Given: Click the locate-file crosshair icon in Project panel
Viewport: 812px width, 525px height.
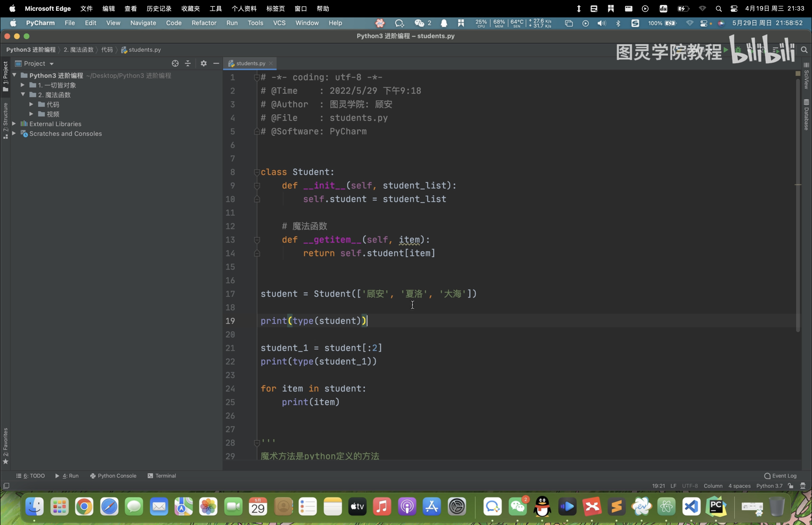Looking at the screenshot, I should coord(175,63).
